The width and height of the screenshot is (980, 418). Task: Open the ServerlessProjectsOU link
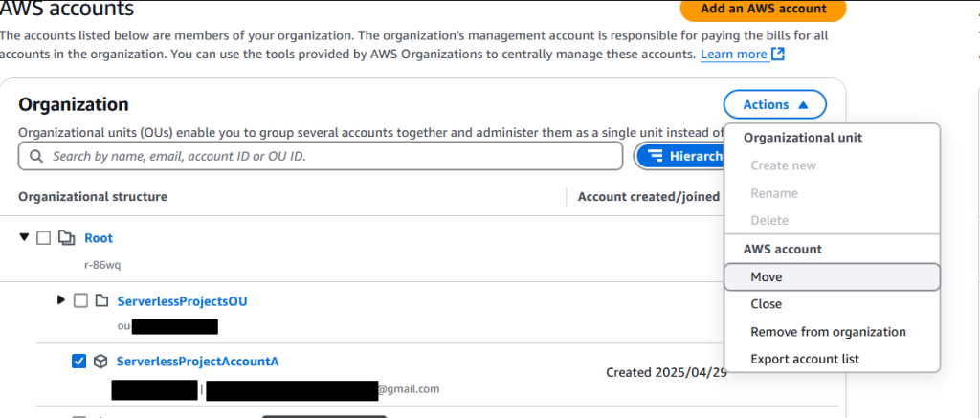[x=183, y=301]
